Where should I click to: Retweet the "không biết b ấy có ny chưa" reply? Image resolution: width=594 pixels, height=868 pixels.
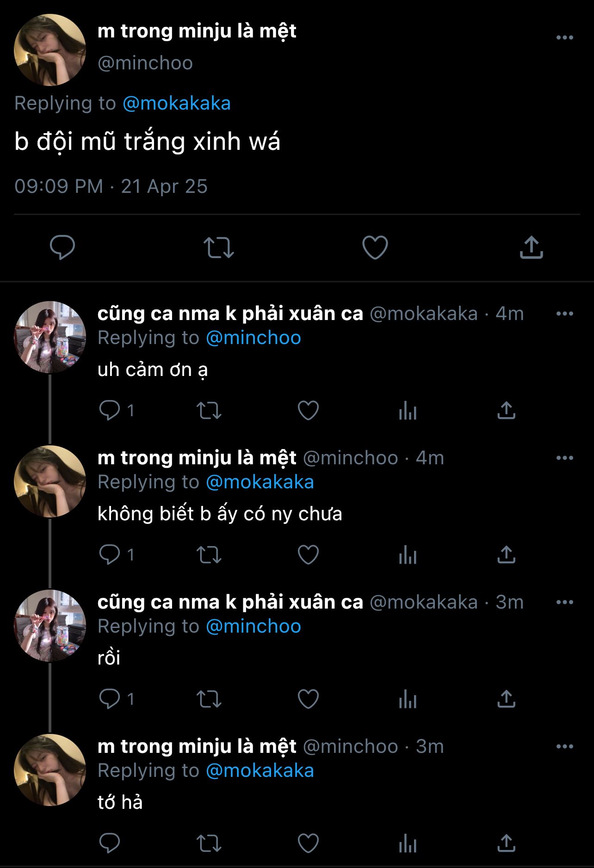pos(209,554)
